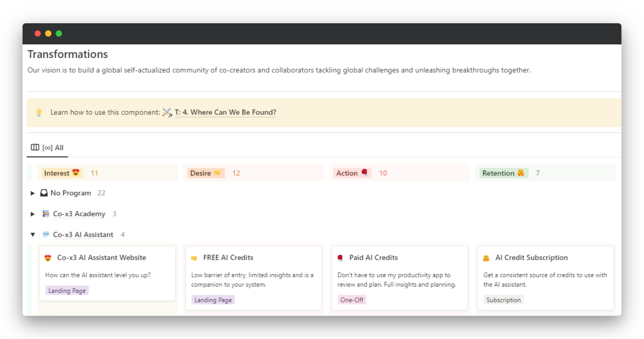Image resolution: width=644 pixels, height=339 pixels.
Task: Click boxing glove icon on Paid AI Credits card
Action: pos(340,258)
